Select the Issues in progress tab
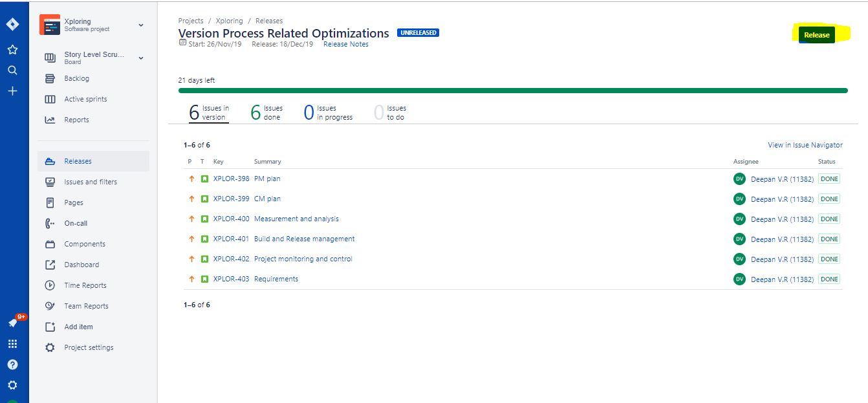The width and height of the screenshot is (868, 403). (x=329, y=113)
